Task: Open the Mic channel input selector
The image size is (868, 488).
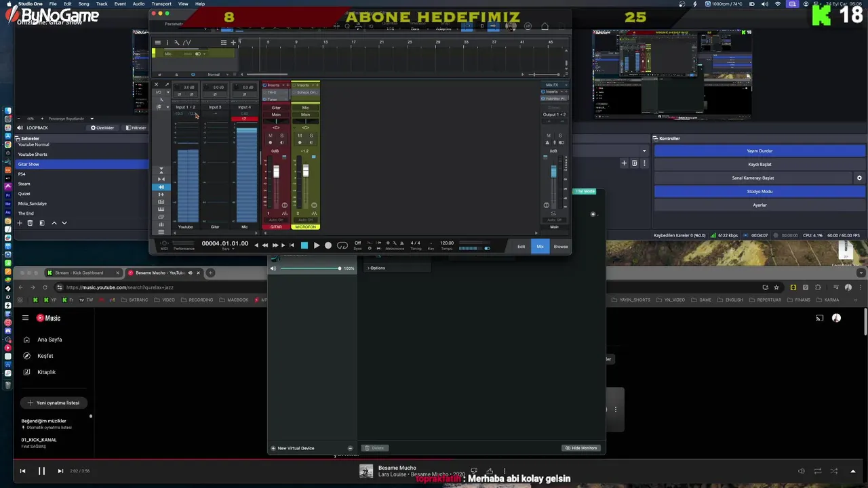Action: pyautogui.click(x=305, y=108)
